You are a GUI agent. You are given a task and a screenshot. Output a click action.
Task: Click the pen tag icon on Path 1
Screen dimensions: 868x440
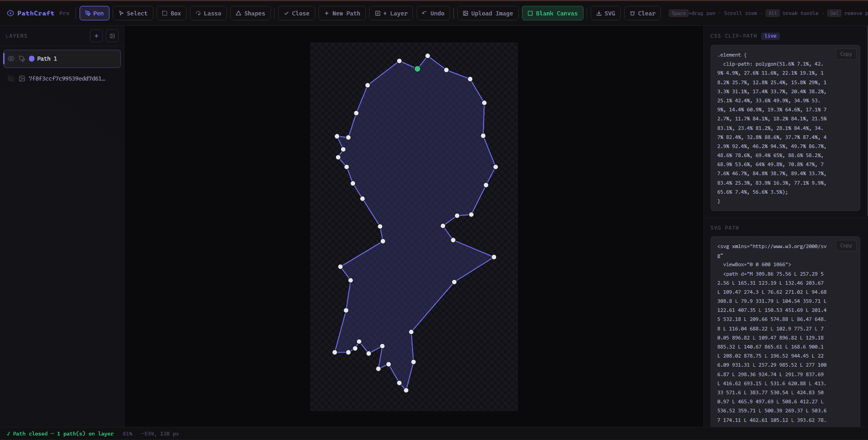22,59
